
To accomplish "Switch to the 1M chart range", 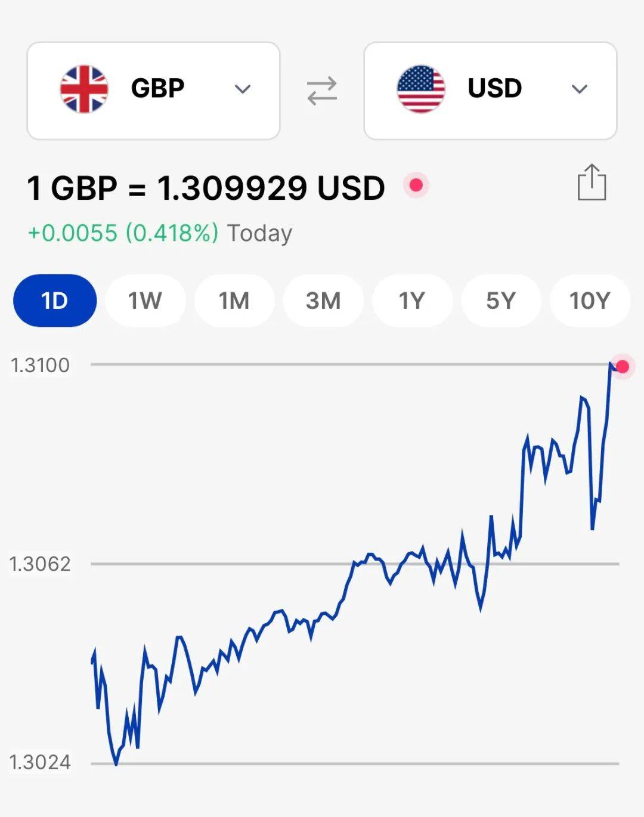I will coord(234,301).
